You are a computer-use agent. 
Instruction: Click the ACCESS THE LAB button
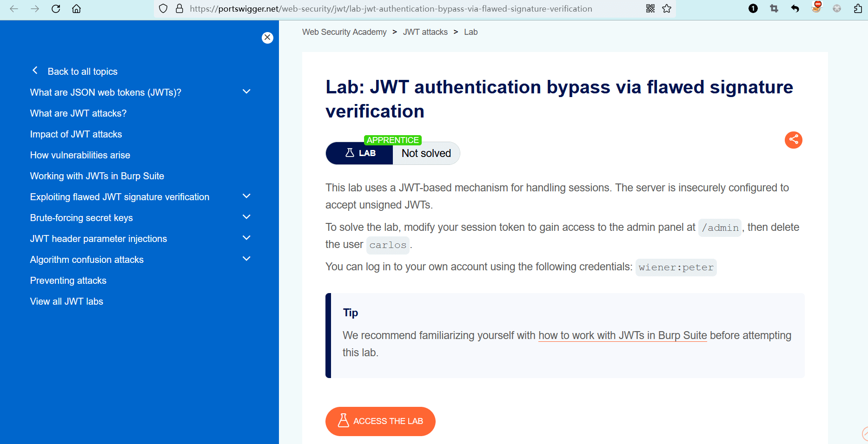380,421
